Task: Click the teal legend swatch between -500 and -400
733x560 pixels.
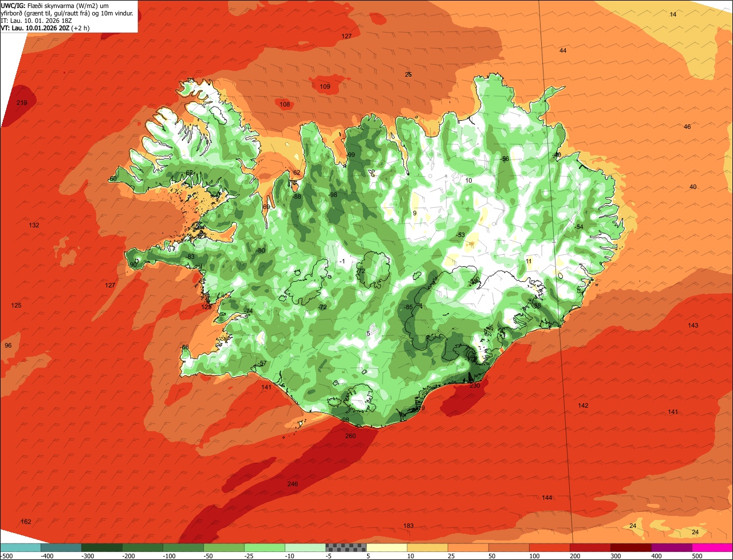Action: pos(20,547)
